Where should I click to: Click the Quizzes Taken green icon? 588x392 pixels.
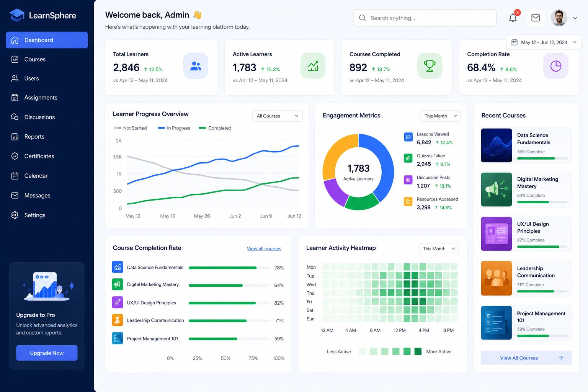click(408, 158)
